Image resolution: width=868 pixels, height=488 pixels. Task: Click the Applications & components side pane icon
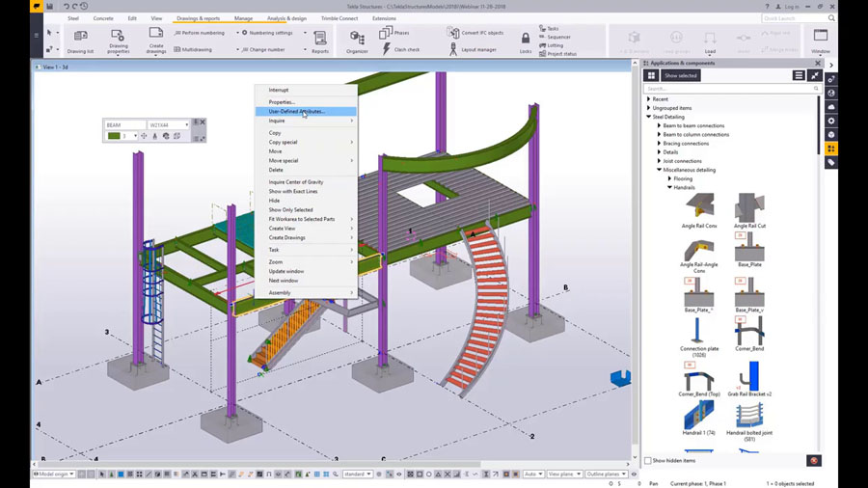pyautogui.click(x=831, y=149)
